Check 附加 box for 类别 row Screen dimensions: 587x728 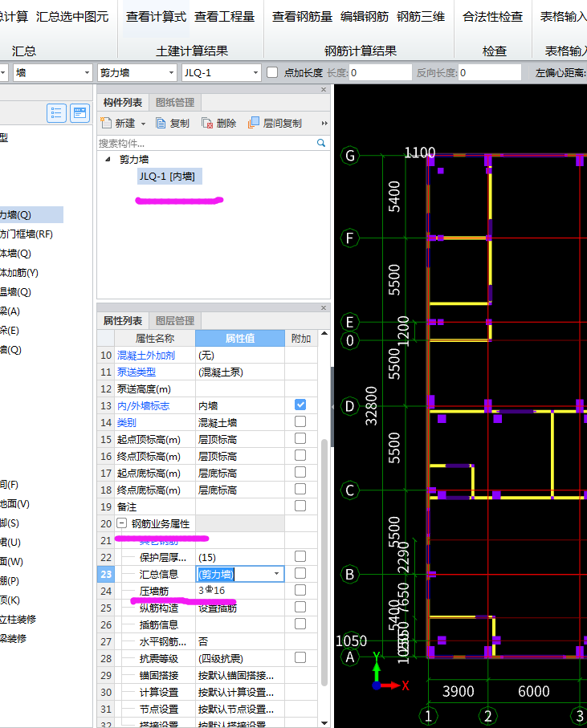pyautogui.click(x=300, y=421)
